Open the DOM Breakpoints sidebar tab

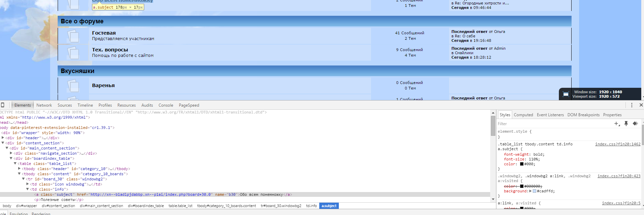(x=584, y=115)
